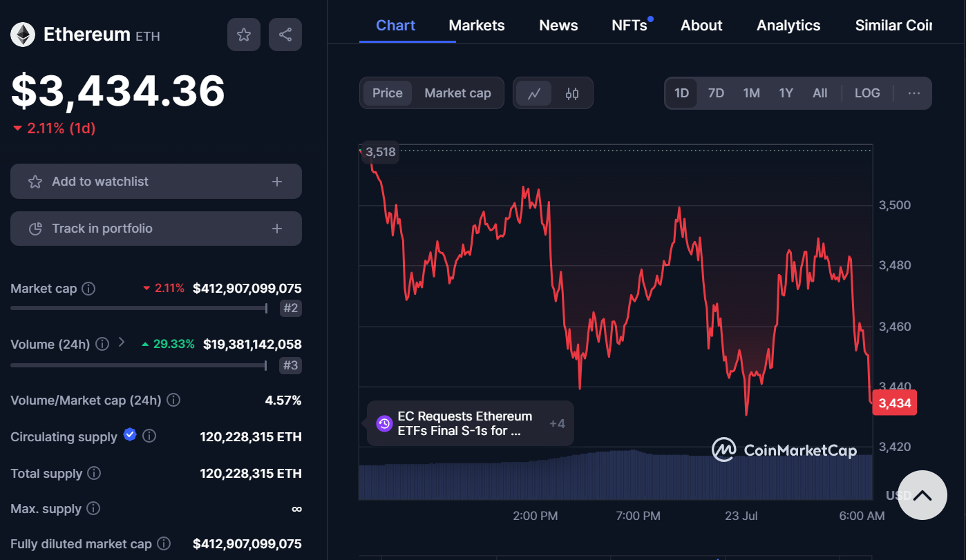Toggle LOG scale on the chart
This screenshot has width=966, height=560.
[867, 93]
